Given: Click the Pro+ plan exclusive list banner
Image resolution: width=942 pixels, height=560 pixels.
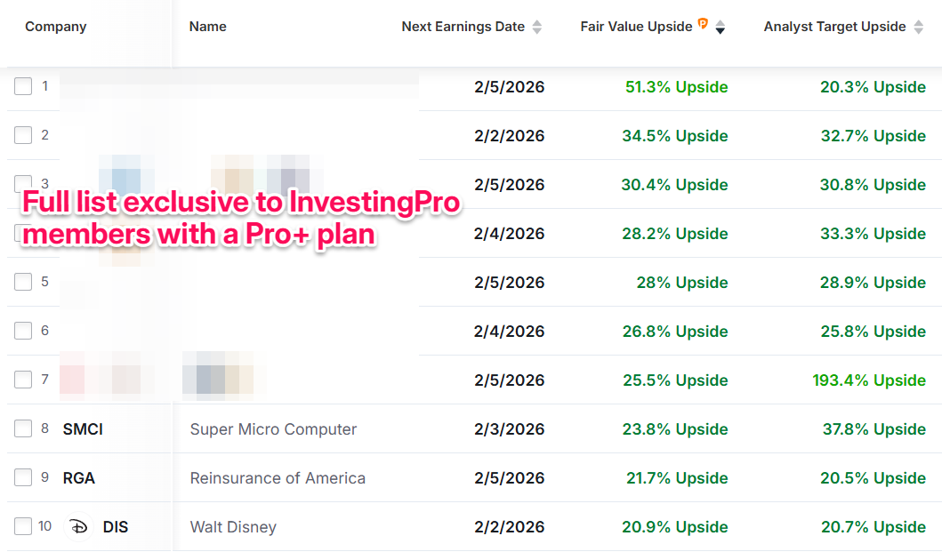Looking at the screenshot, I should point(240,219).
